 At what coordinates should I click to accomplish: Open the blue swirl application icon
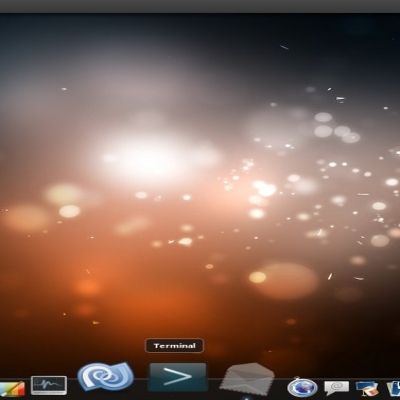[x=106, y=377]
